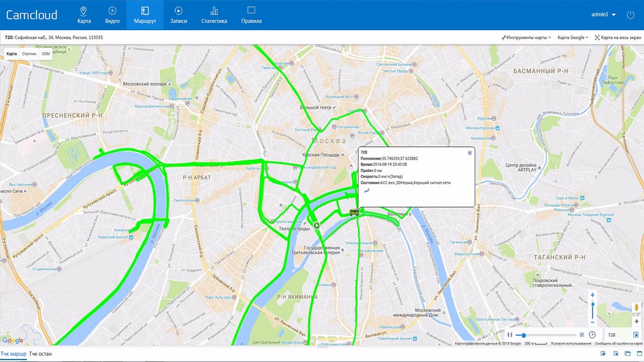
Task: Select the Тчк остан tab
Action: click(40, 354)
